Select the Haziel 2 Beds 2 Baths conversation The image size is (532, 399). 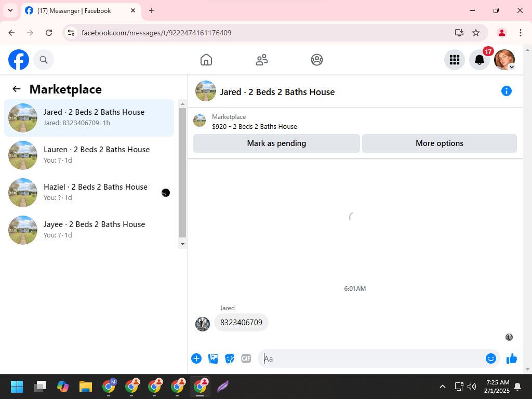click(x=89, y=192)
